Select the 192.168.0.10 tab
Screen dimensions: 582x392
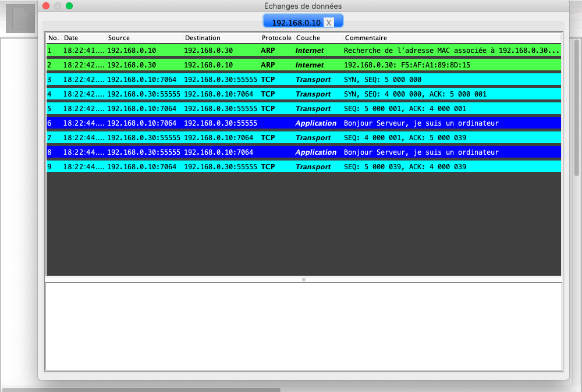pos(296,23)
